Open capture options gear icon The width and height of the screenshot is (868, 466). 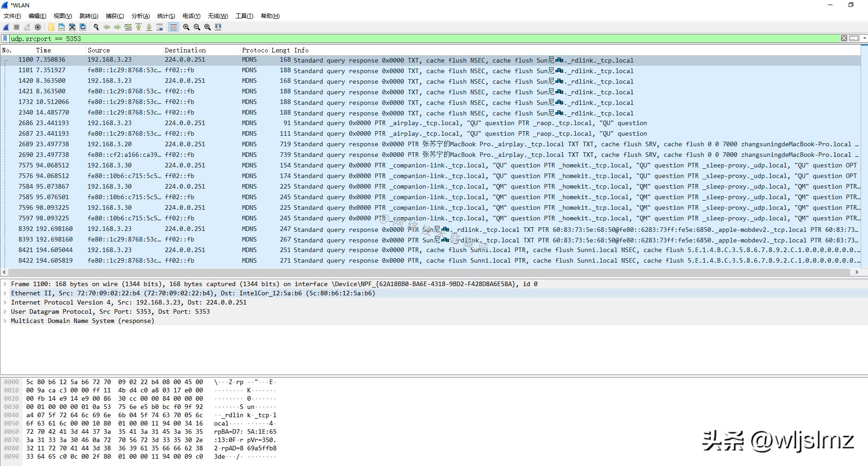click(x=38, y=27)
